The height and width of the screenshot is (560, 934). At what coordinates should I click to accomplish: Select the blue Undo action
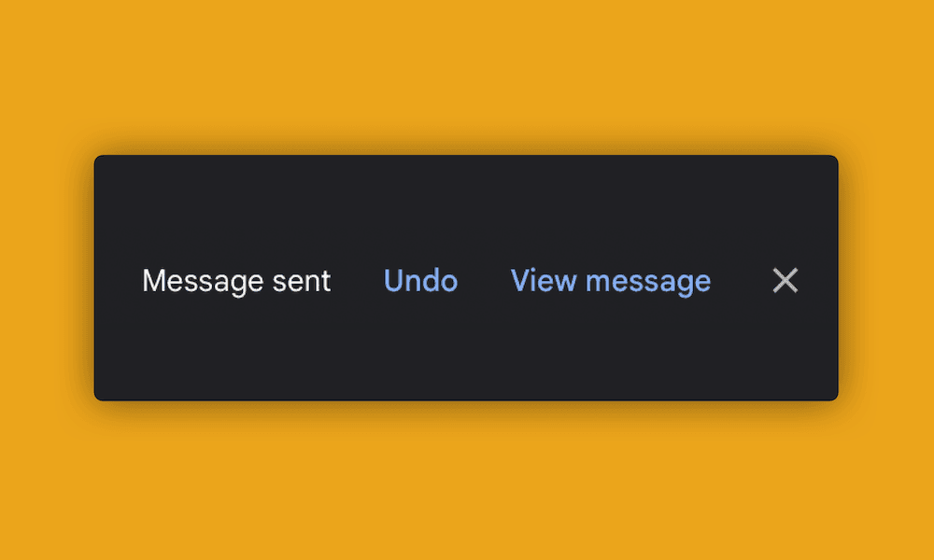tap(420, 280)
